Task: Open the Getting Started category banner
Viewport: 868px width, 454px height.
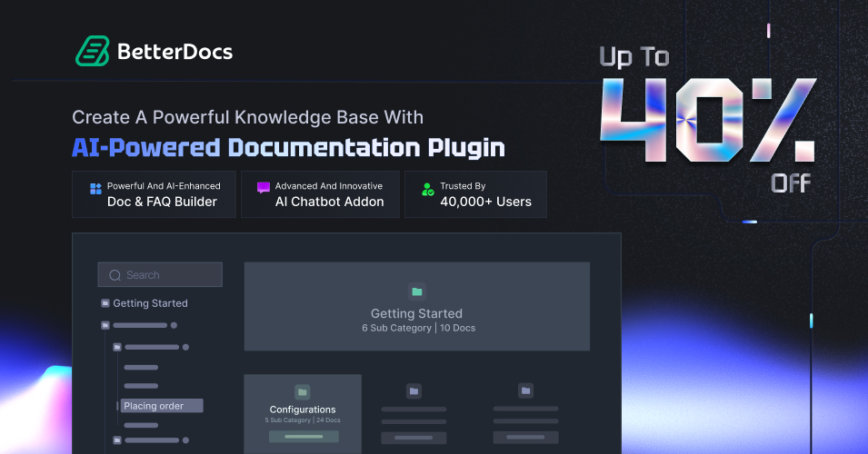Action: (416, 307)
